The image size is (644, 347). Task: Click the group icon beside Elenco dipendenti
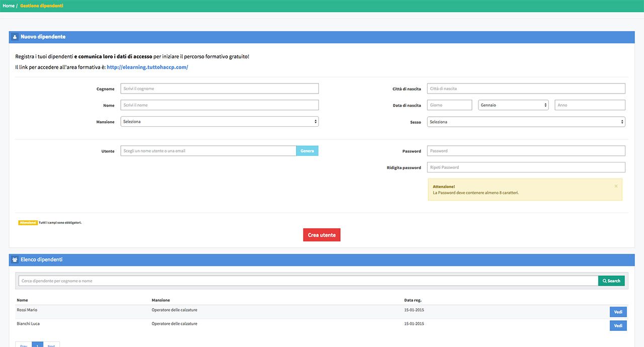[15, 260]
